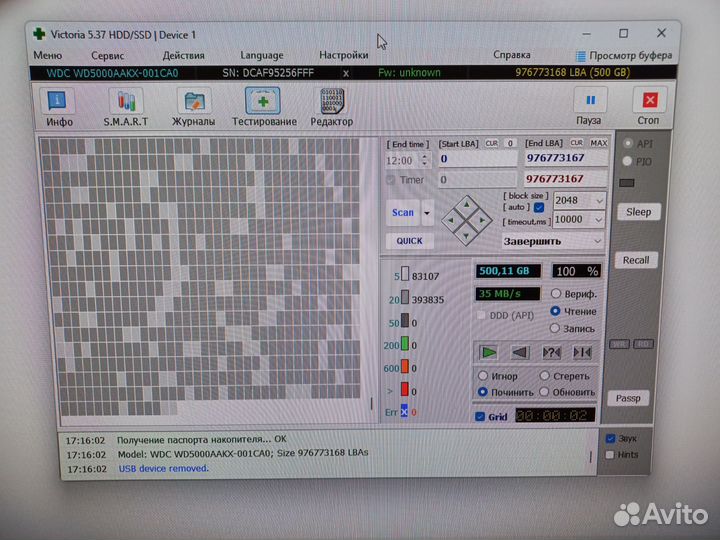Screen dimensions: 720x540
Task: Open the Справка help menu
Action: tap(512, 55)
